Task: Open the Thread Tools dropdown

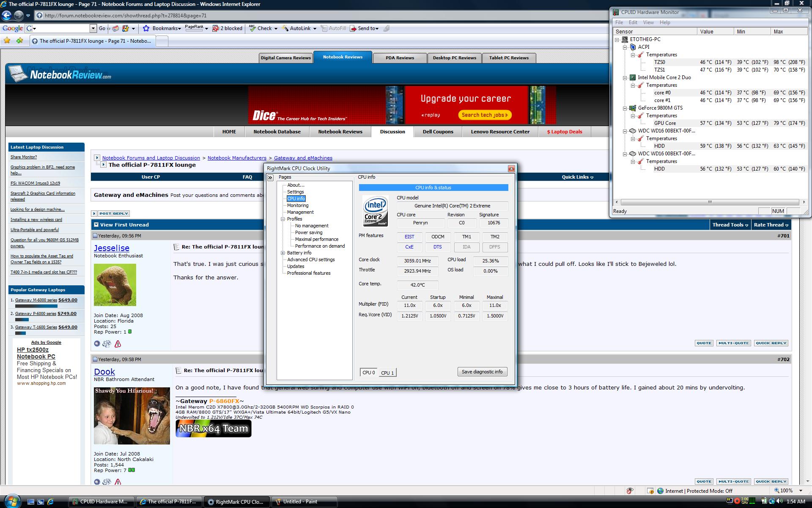Action: 730,225
